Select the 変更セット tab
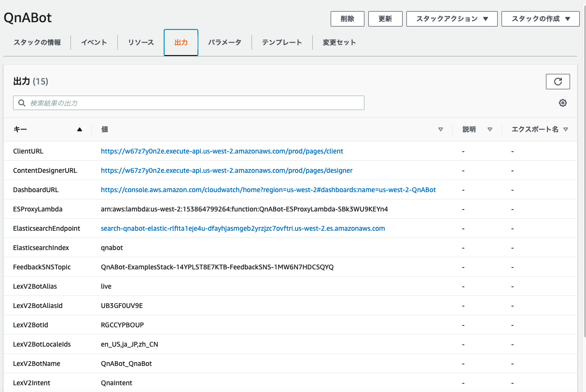The width and height of the screenshot is (586, 392). pyautogui.click(x=339, y=42)
